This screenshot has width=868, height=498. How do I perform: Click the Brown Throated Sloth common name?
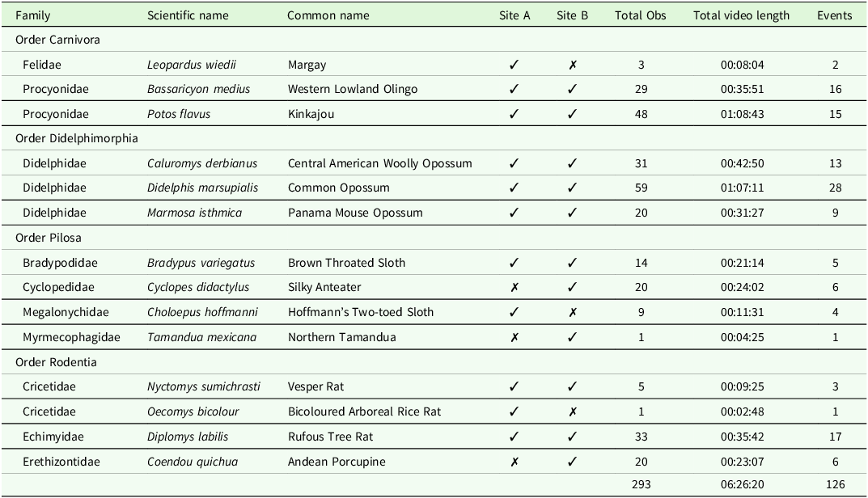(x=346, y=263)
